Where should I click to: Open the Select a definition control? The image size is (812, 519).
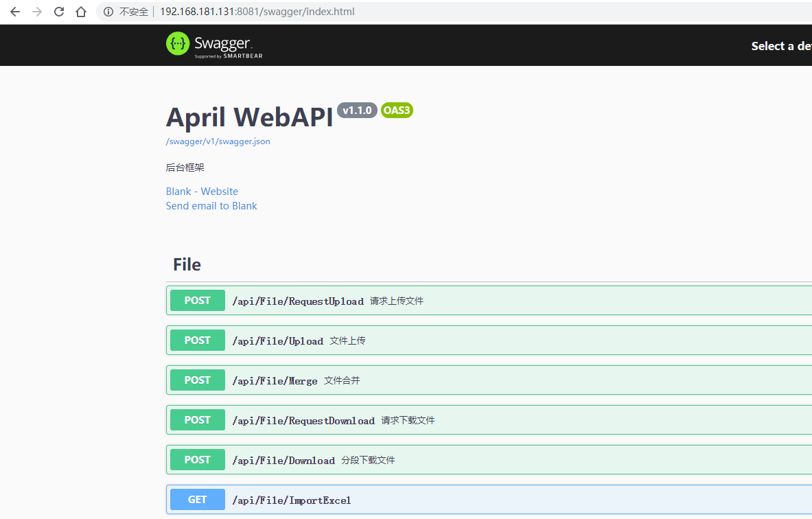[781, 46]
